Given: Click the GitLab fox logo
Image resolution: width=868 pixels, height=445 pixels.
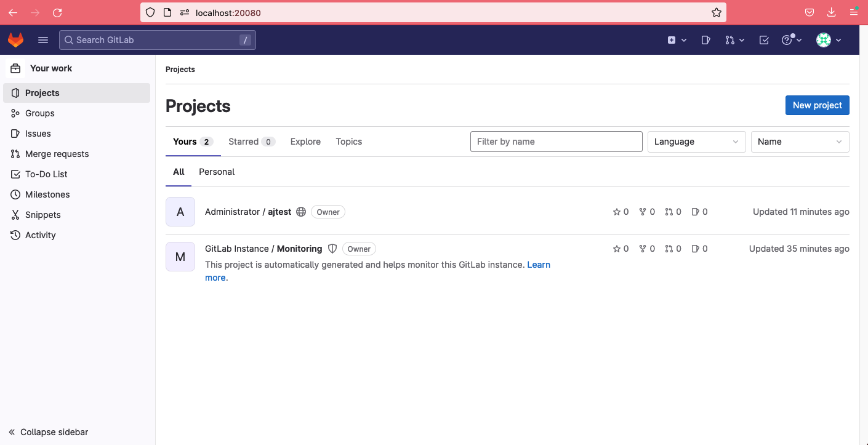Looking at the screenshot, I should pos(15,40).
